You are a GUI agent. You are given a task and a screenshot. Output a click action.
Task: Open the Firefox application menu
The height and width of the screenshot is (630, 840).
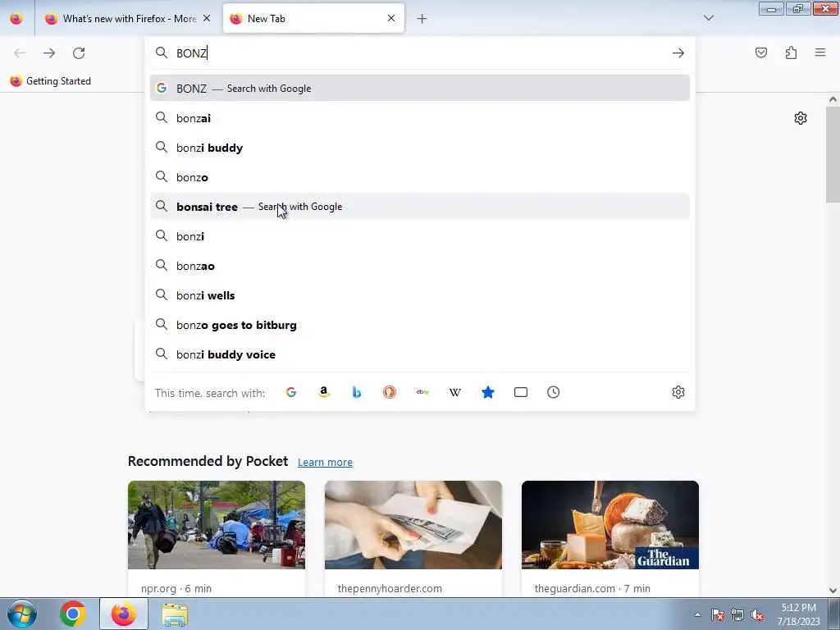[x=820, y=52]
